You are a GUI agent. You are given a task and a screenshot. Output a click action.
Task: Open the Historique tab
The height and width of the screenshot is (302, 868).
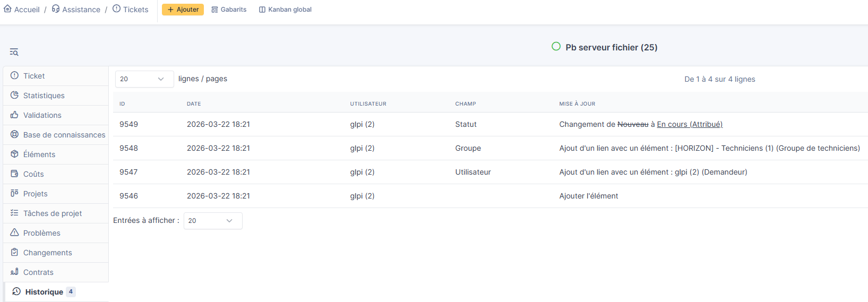coord(44,292)
